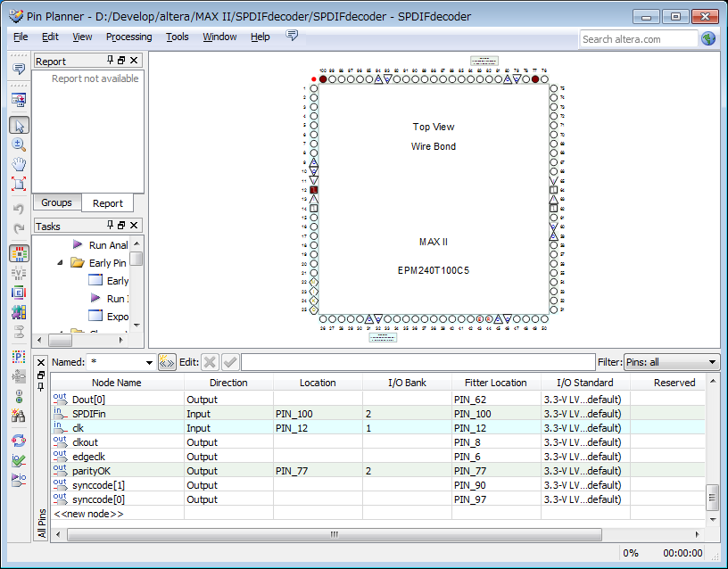Click the grayed redo arrow icon

[x=19, y=228]
